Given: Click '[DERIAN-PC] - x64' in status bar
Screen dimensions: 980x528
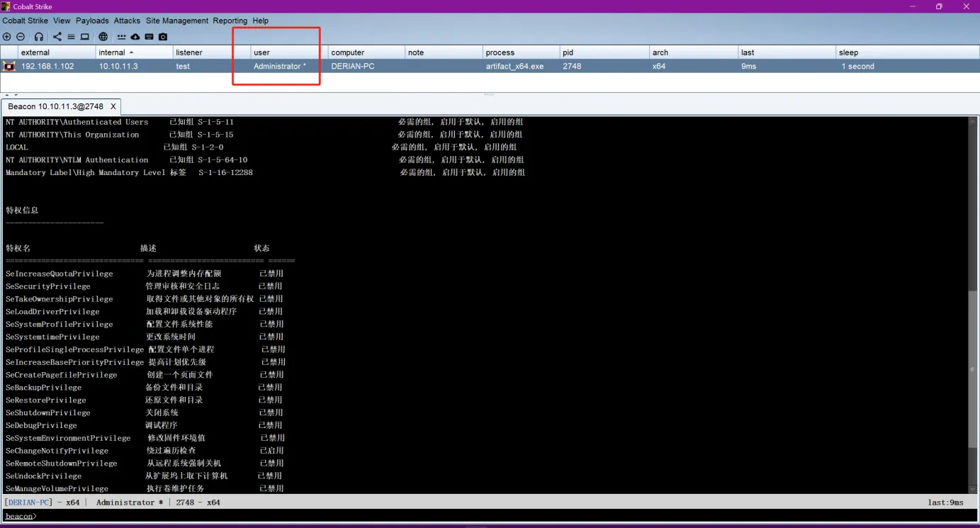Looking at the screenshot, I should click(43, 502).
